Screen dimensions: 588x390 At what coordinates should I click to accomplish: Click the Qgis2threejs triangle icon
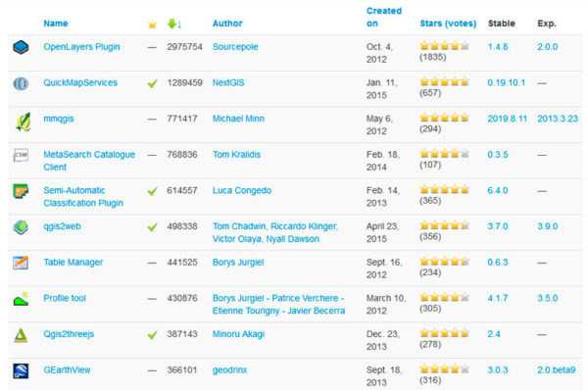tap(21, 335)
